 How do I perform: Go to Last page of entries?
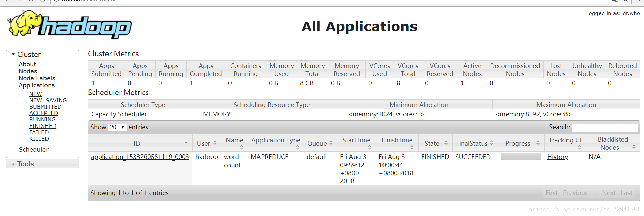626,193
